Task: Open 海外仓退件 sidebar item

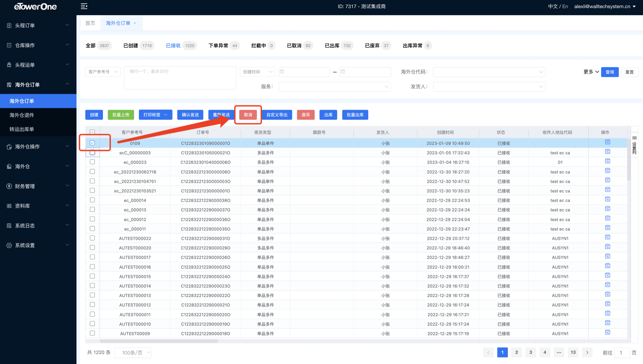Action: 38,115
